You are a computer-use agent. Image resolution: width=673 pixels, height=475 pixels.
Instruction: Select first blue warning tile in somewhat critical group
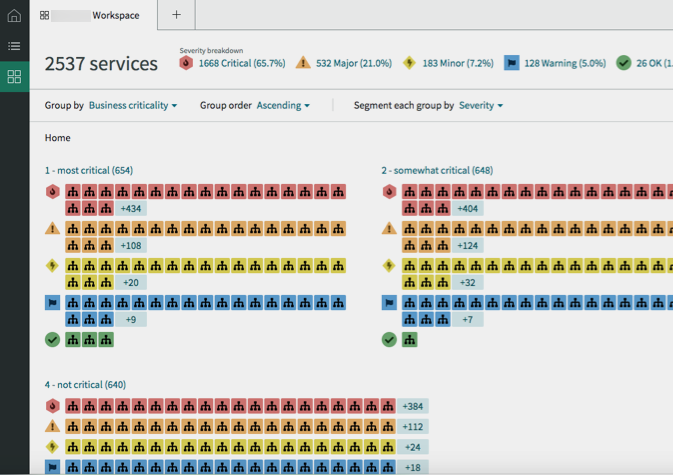410,303
